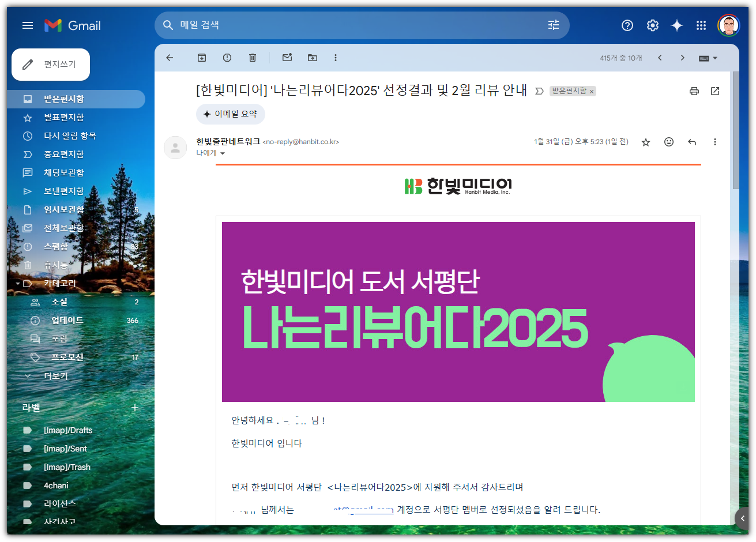
Task: Open settings gear icon
Action: click(x=653, y=25)
